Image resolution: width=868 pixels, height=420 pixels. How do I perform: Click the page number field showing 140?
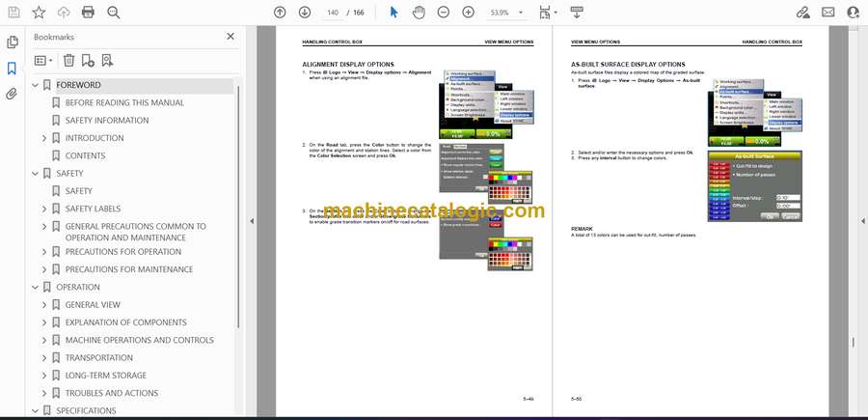333,13
